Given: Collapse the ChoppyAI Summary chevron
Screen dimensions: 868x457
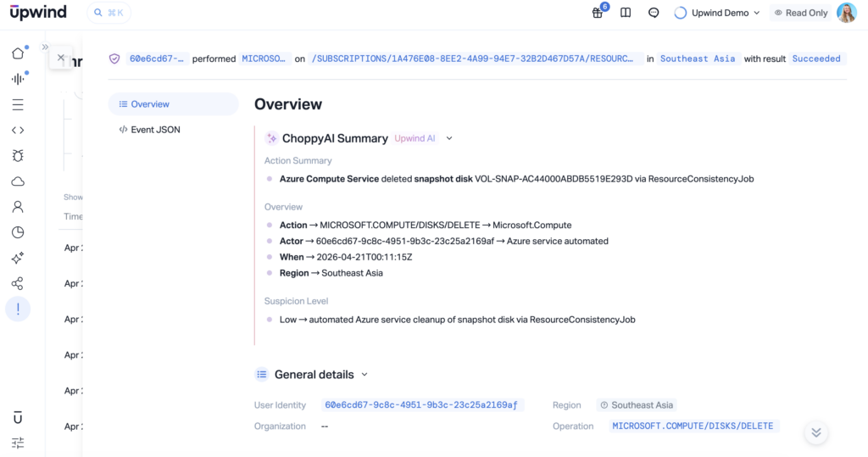Looking at the screenshot, I should tap(449, 138).
